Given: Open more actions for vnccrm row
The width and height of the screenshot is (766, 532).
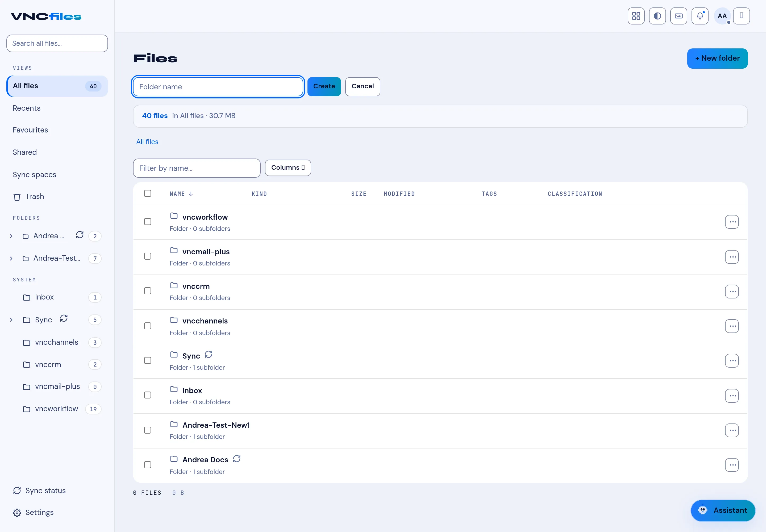Looking at the screenshot, I should [x=732, y=292].
